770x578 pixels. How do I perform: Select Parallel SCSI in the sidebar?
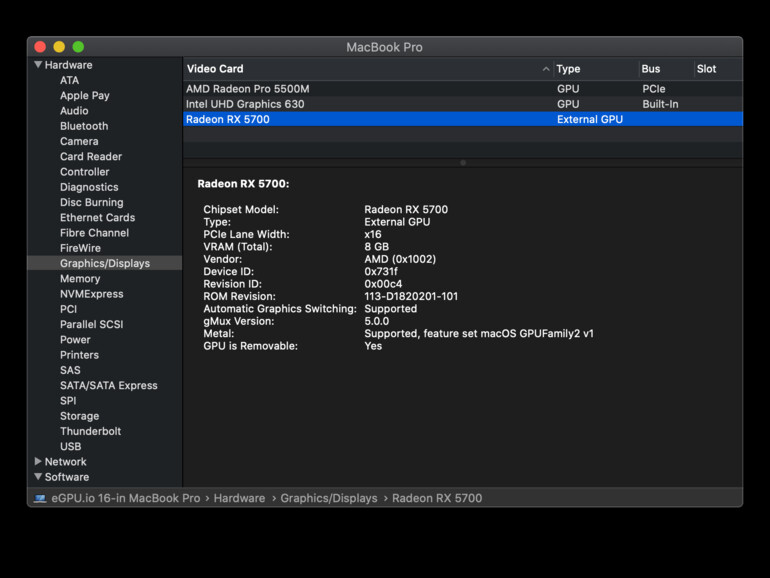point(91,324)
